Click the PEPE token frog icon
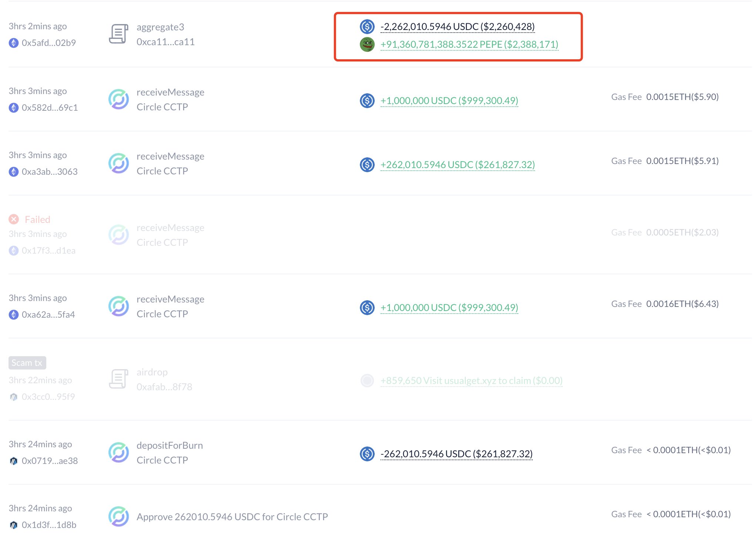 367,44
